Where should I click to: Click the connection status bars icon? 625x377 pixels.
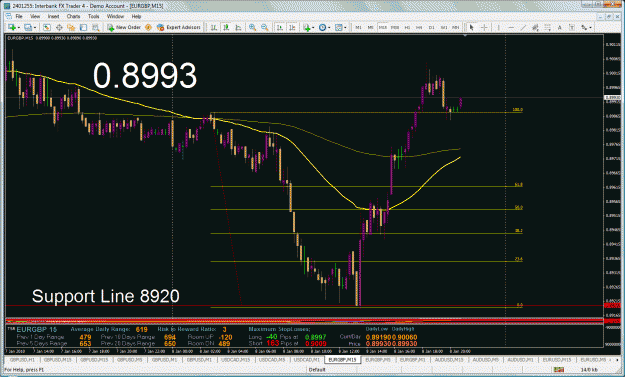[x=558, y=370]
